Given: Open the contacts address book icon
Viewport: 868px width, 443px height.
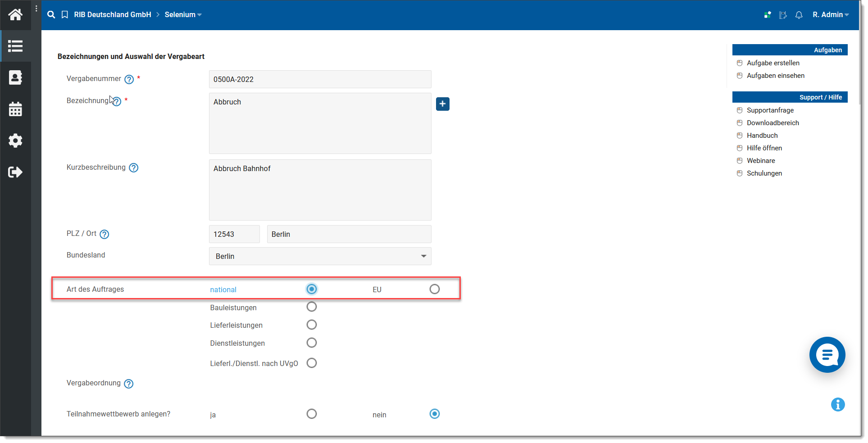Looking at the screenshot, I should [x=15, y=77].
